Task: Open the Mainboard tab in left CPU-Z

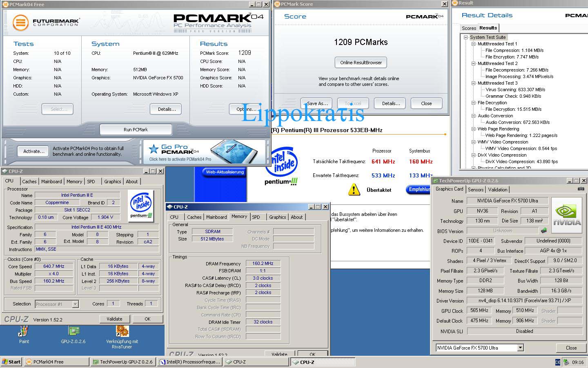Action: [x=51, y=182]
